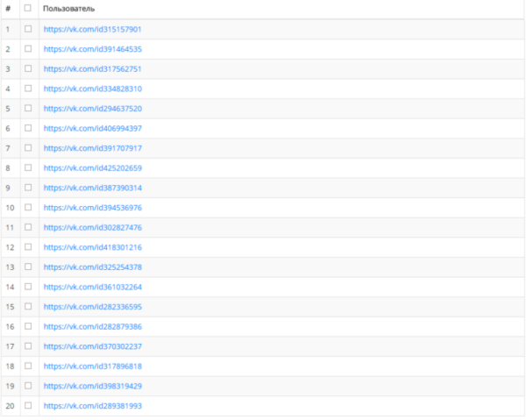
Task: Click row number 20 cell
Action: 10,406
